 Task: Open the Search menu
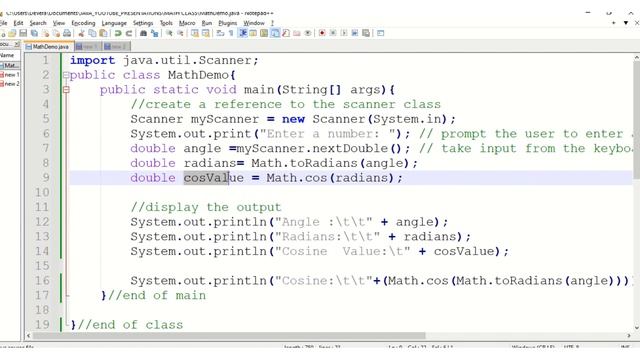tap(38, 23)
